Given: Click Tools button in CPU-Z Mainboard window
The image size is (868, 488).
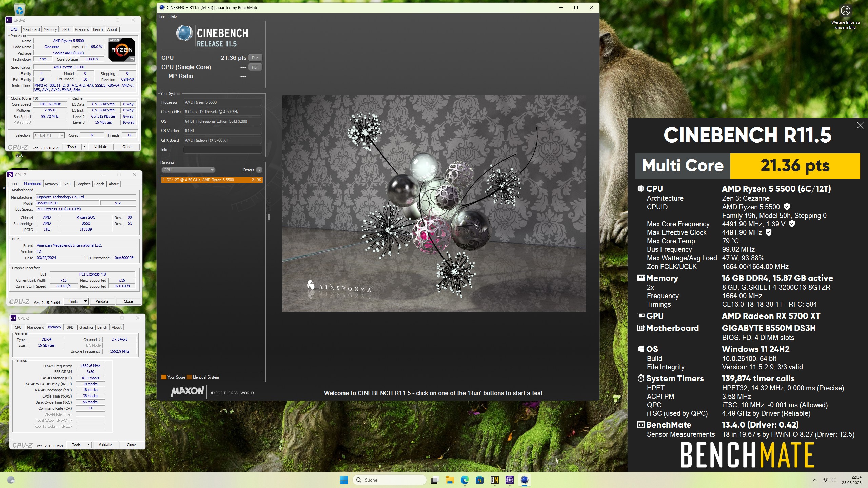Looking at the screenshot, I should tap(73, 301).
